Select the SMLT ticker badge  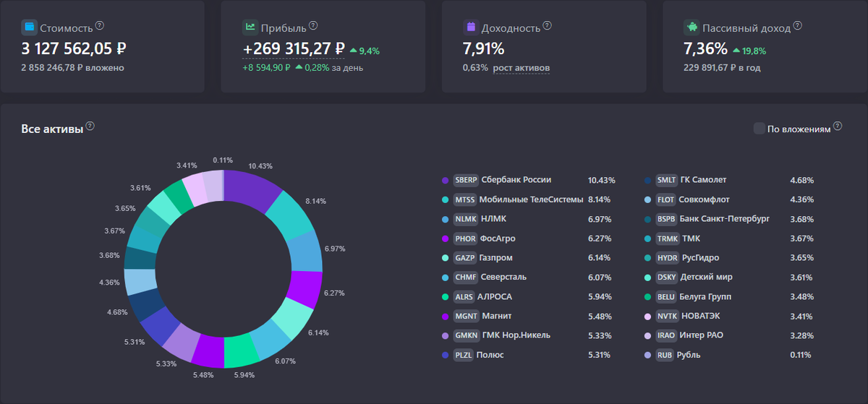pyautogui.click(x=666, y=180)
